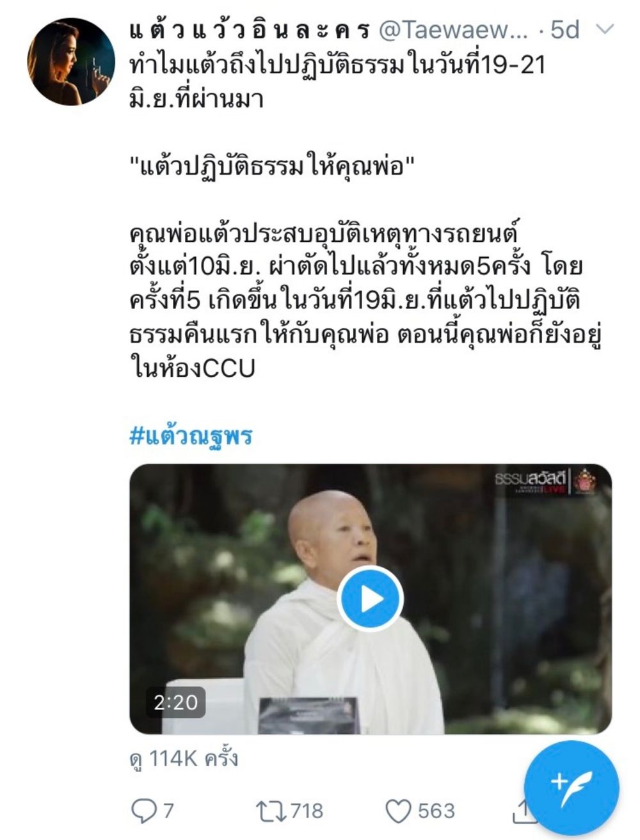Open the tweet author's profile avatar
This screenshot has height=840, width=640.
coord(70,61)
